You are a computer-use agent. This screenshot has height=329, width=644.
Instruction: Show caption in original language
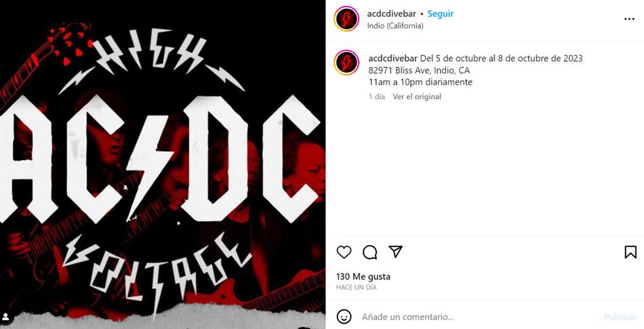coord(417,96)
